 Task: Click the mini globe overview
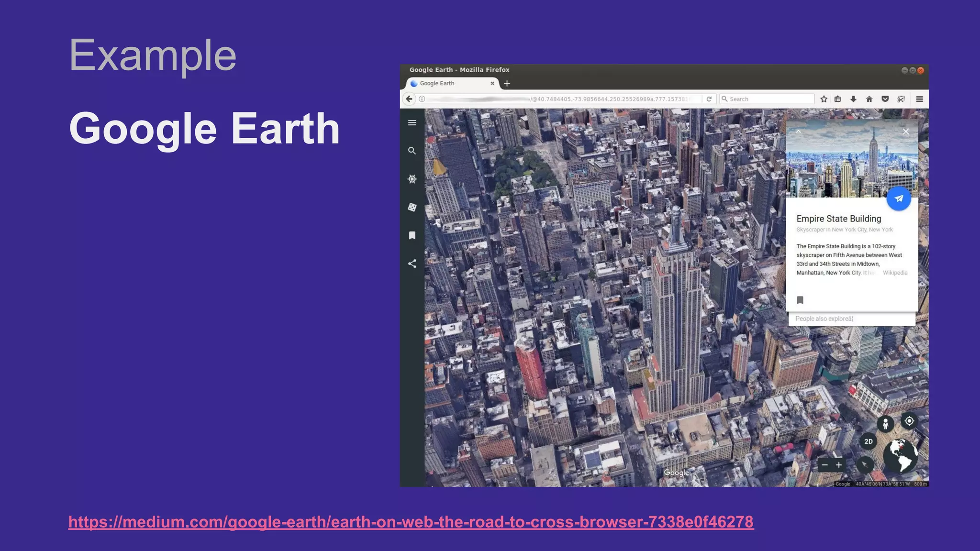(900, 455)
